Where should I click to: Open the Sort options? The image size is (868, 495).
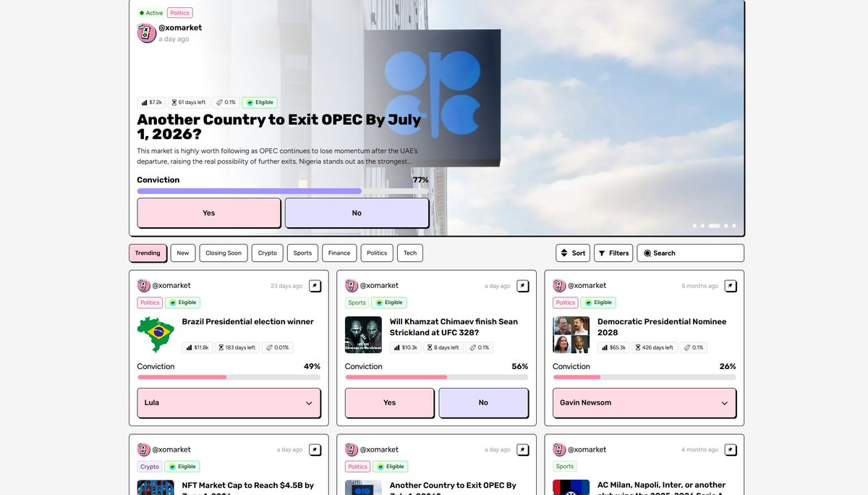pos(573,253)
